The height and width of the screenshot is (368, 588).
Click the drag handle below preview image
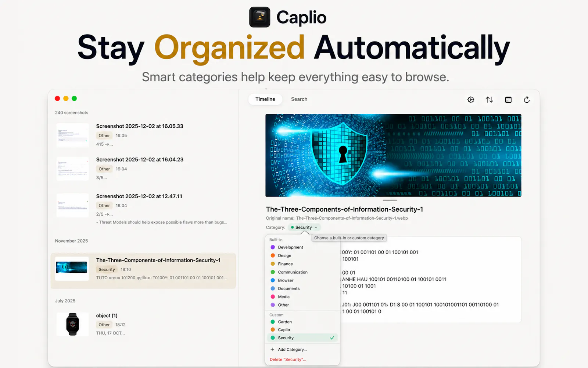390,200
